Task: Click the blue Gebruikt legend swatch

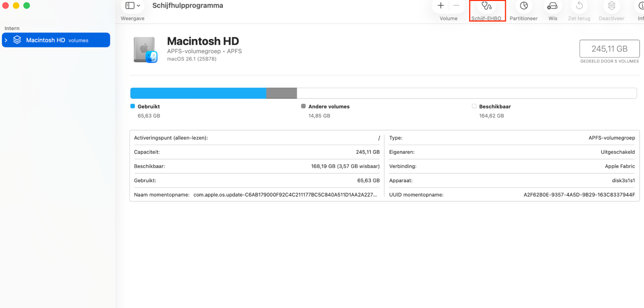Action: 133,106
